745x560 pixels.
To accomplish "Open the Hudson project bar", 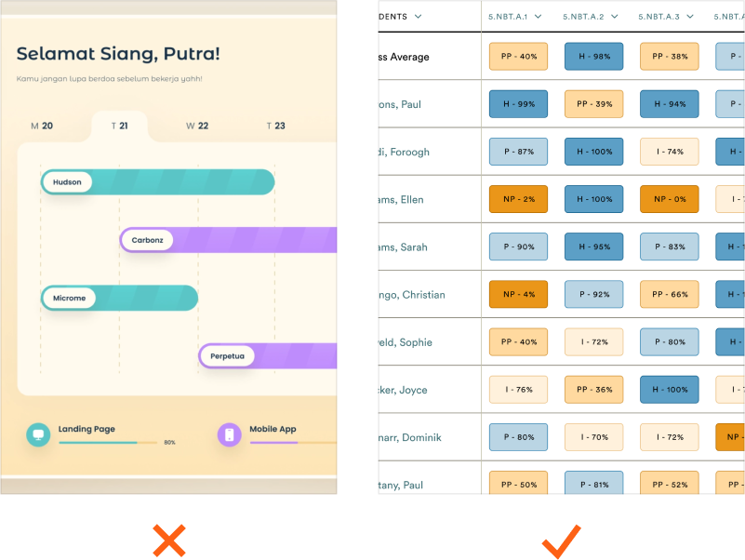I will (158, 182).
